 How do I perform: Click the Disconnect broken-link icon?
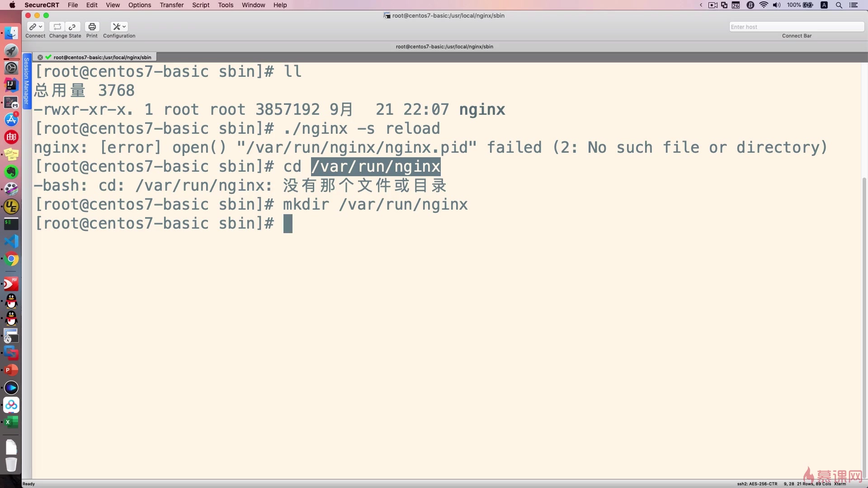[x=72, y=27]
